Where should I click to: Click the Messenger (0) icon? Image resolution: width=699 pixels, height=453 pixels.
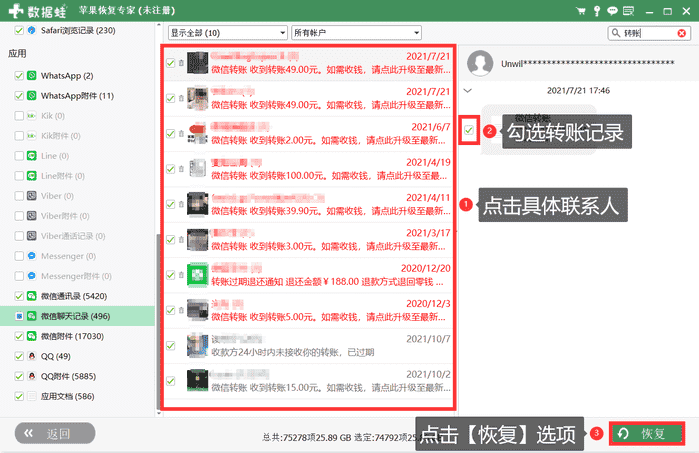(x=32, y=256)
